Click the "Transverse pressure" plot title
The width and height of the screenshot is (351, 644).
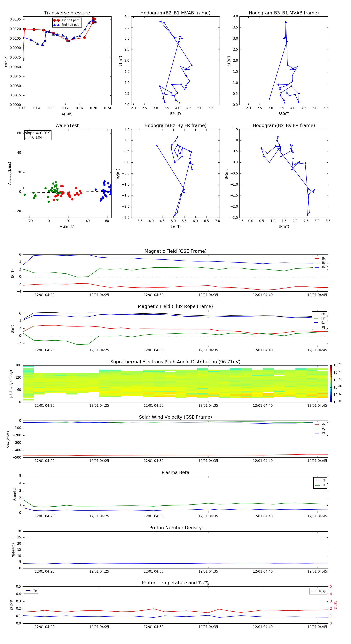pyautogui.click(x=67, y=13)
